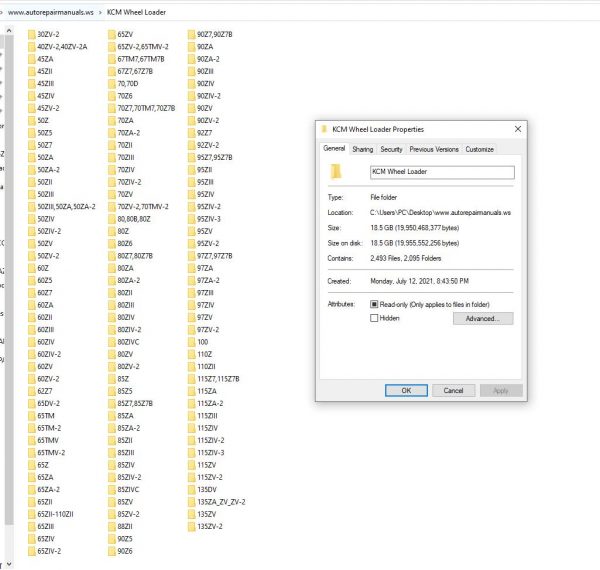Select the folder icon named 100

(x=191, y=342)
